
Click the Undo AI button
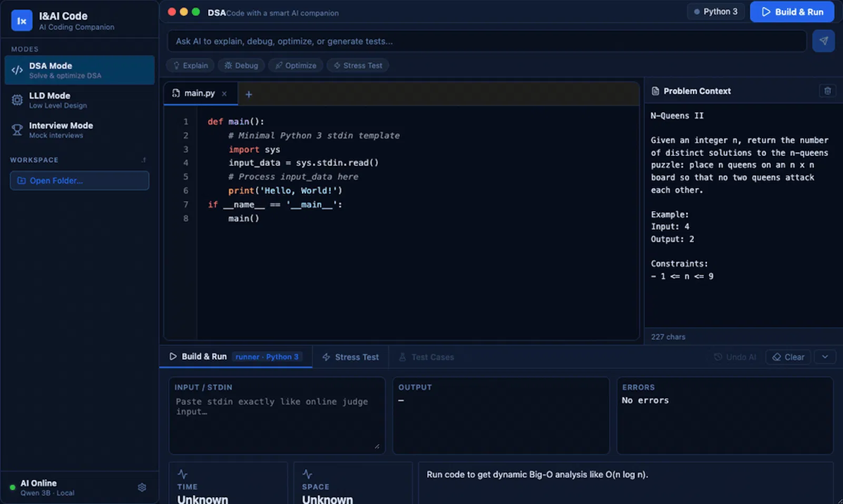click(x=735, y=357)
